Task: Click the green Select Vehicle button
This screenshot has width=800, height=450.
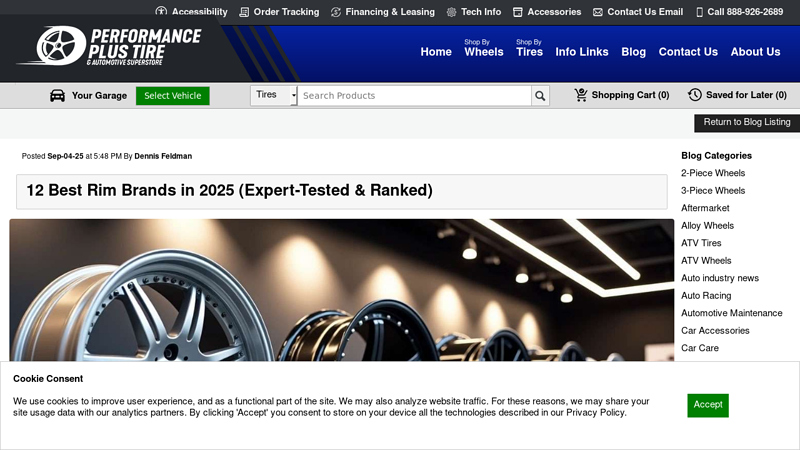Action: pos(172,96)
